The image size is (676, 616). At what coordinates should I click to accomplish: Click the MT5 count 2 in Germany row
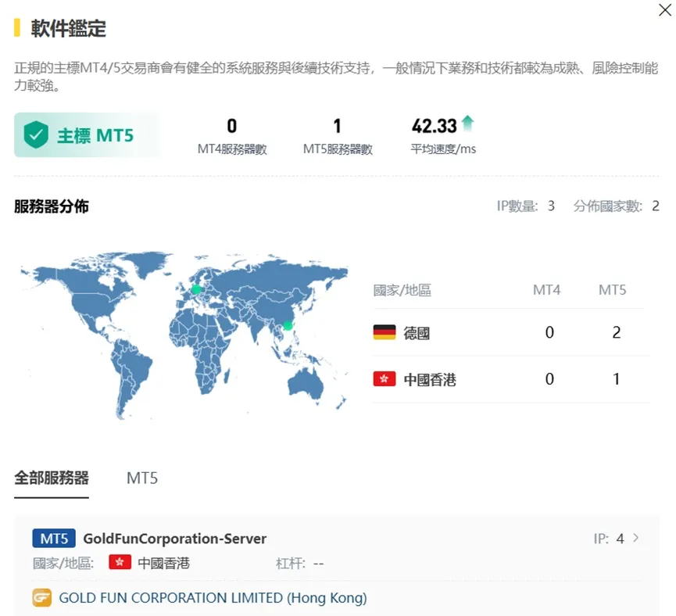[x=616, y=332]
